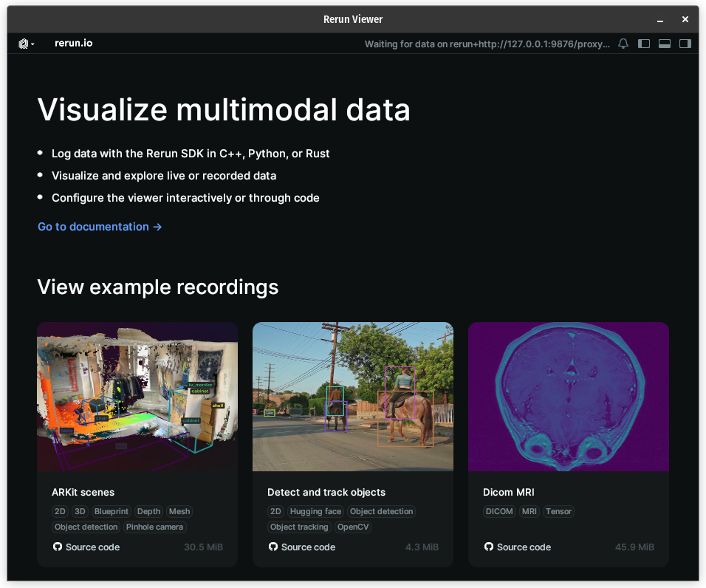Click the ARKit scenes title
Image resolution: width=706 pixels, height=588 pixels.
(x=83, y=492)
